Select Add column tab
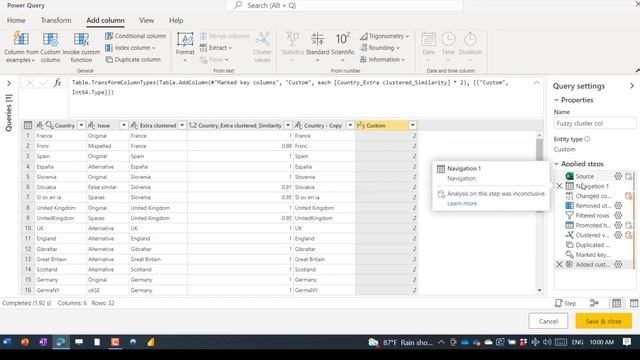Viewport: 640px width, 360px height. 105,20
